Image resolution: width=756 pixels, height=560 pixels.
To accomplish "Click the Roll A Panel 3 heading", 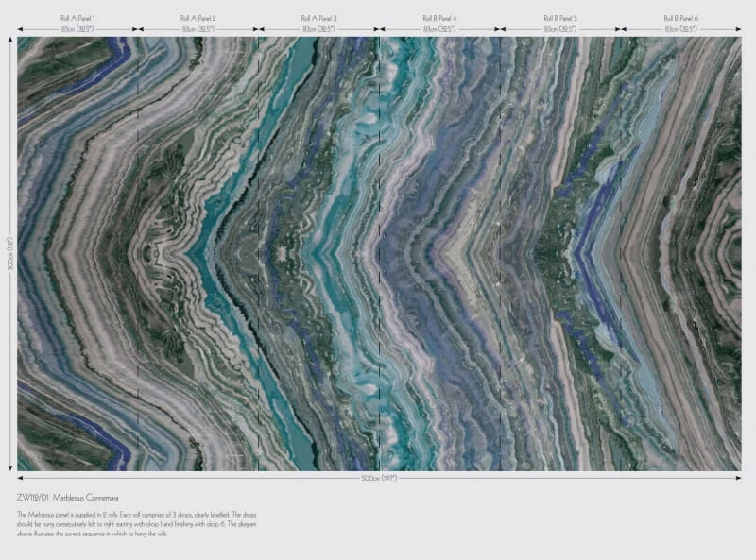I will (318, 18).
